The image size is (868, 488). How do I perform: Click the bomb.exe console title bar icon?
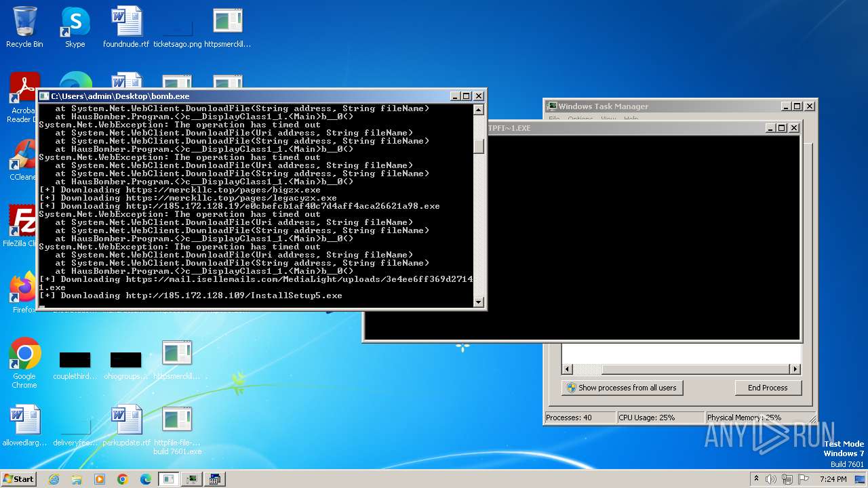[x=44, y=96]
